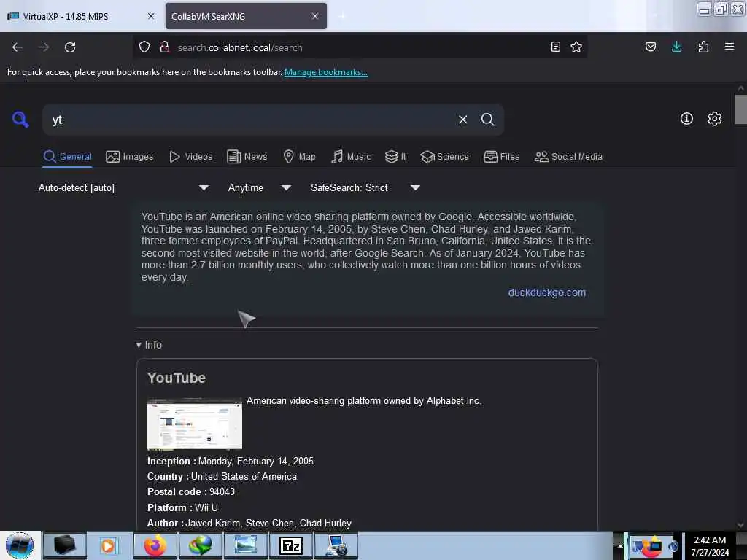Screen dimensions: 747x560
Task: Switch to the Videos tab
Action: click(191, 156)
